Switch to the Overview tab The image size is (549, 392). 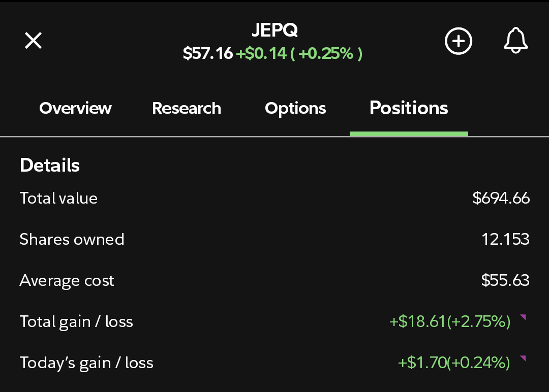click(75, 108)
